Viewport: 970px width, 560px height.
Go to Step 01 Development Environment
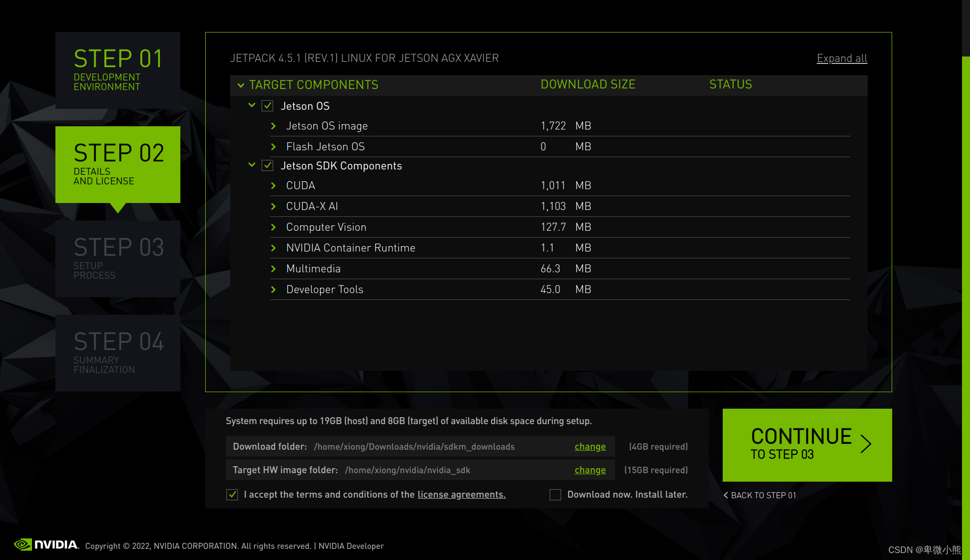coord(118,70)
